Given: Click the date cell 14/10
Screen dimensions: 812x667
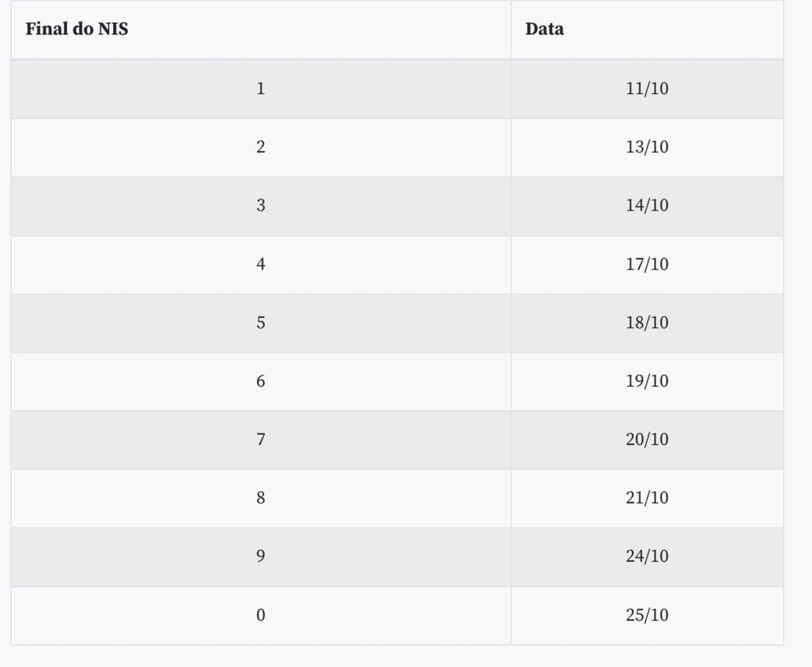Looking at the screenshot, I should tap(647, 206).
